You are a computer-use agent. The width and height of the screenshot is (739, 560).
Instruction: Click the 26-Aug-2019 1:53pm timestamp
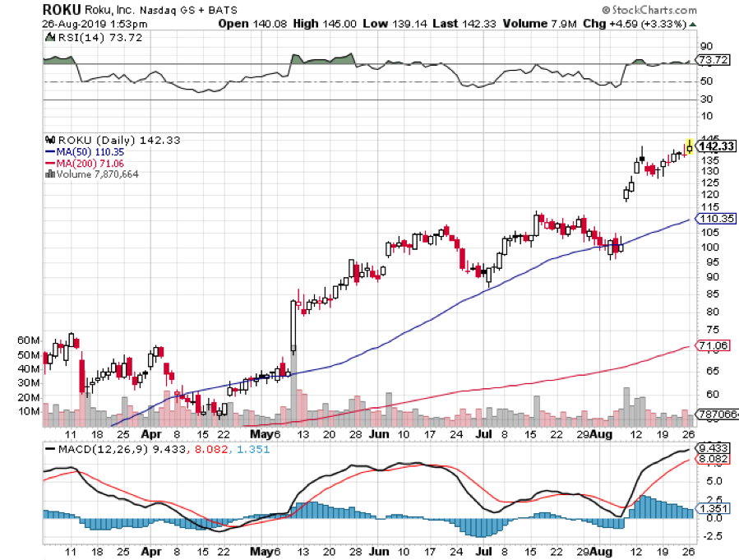(x=95, y=24)
